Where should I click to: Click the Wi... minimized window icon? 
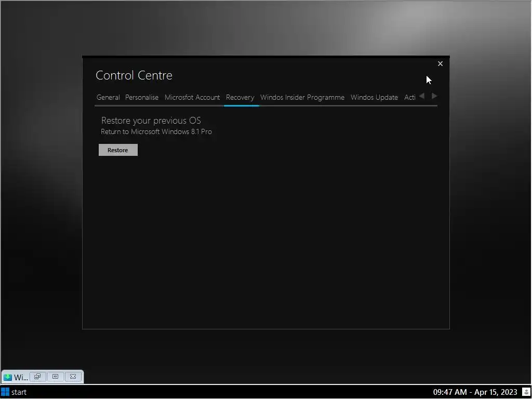(x=7, y=377)
